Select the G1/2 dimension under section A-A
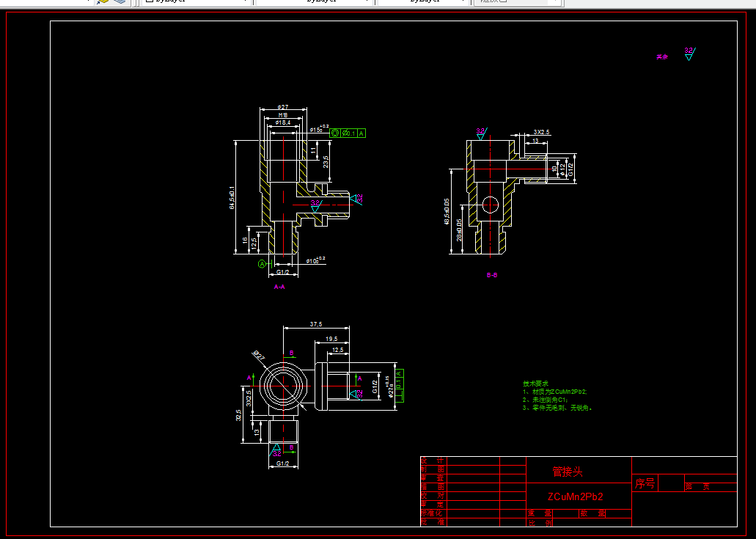 (x=282, y=272)
